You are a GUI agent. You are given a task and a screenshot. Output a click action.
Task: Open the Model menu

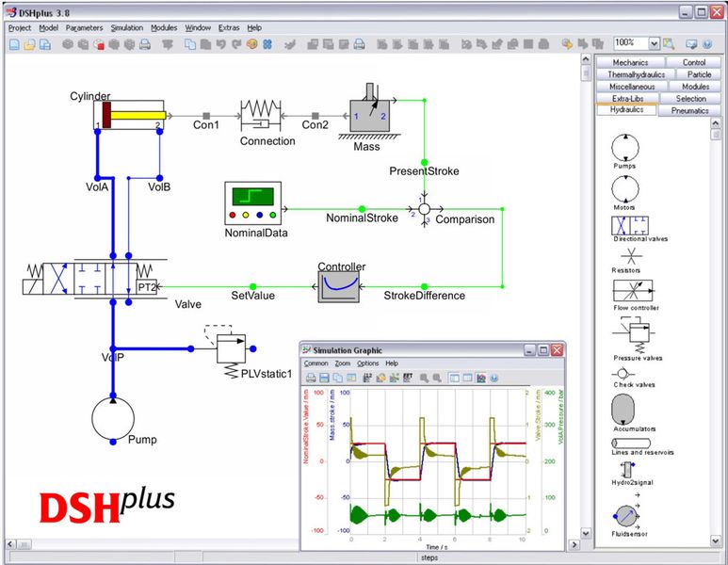(48, 28)
